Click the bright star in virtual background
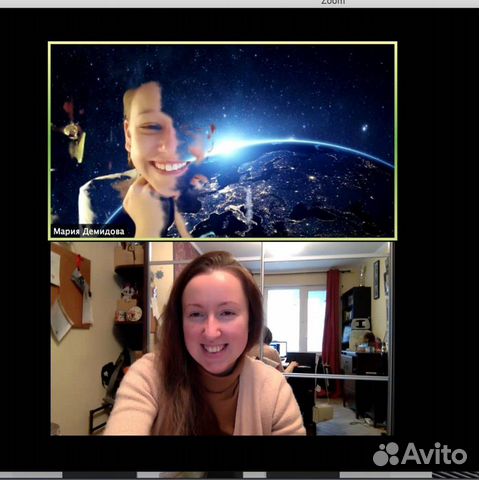This screenshot has height=480, width=479. (365, 128)
